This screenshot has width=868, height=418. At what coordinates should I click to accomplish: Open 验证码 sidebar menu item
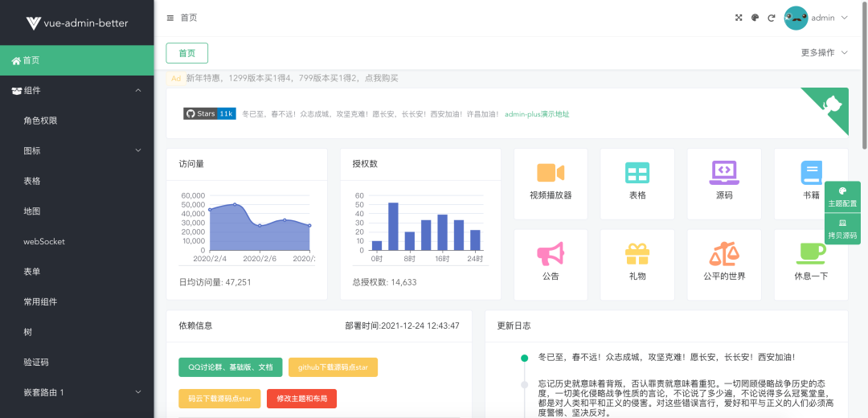(x=77, y=363)
